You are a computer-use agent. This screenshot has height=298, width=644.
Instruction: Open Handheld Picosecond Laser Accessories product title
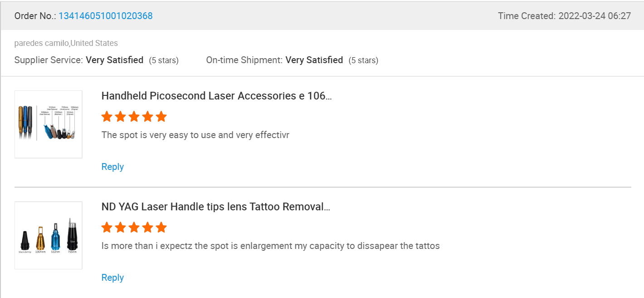(216, 96)
